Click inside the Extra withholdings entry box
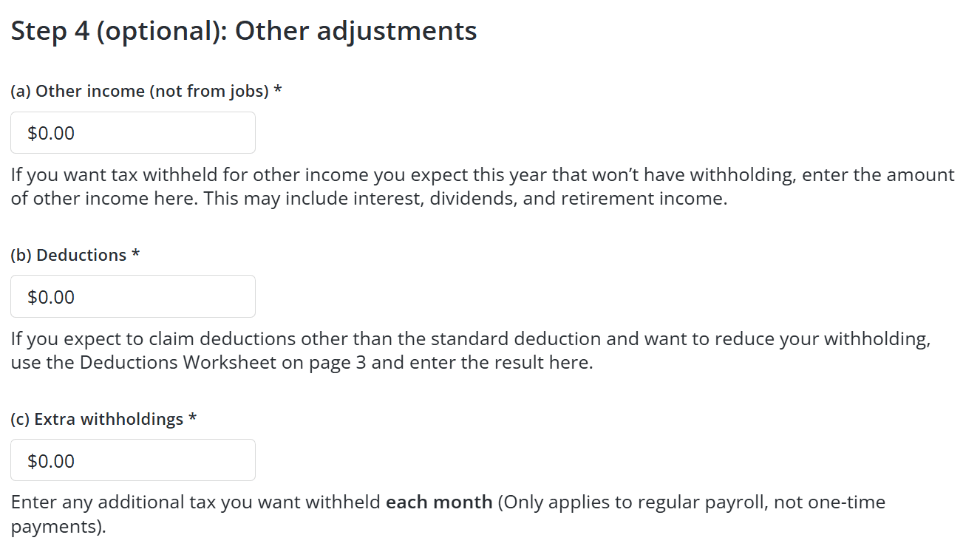The height and width of the screenshot is (549, 980). point(133,460)
